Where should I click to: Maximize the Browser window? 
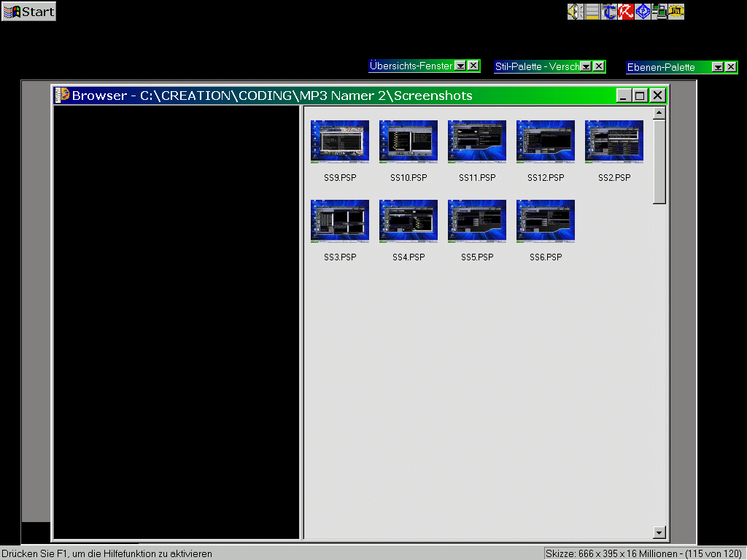point(640,96)
